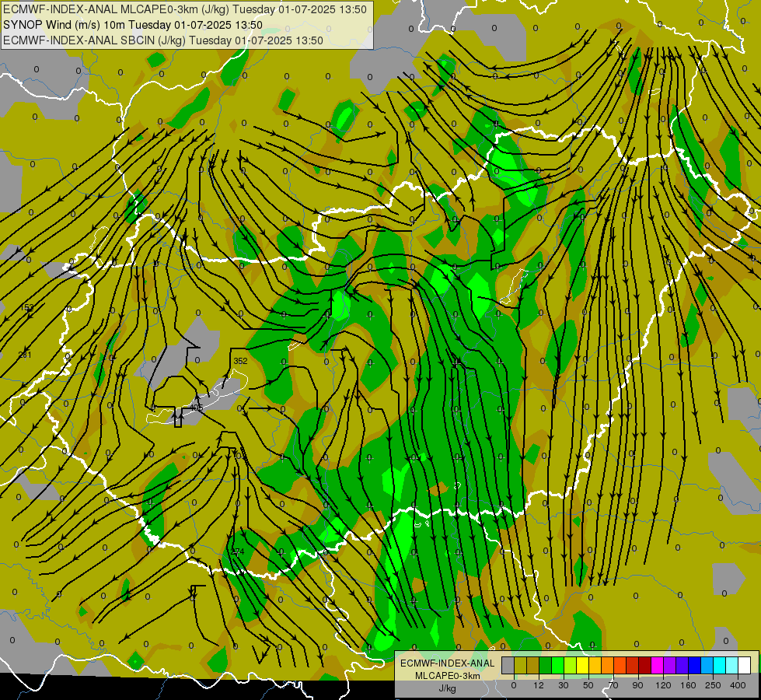Click the legend tick value 12
Screen dimensions: 761x700
tap(539, 685)
